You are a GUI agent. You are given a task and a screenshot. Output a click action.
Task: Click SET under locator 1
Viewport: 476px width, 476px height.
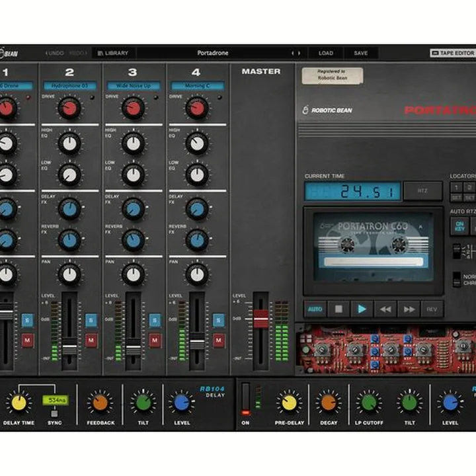pyautogui.click(x=456, y=198)
